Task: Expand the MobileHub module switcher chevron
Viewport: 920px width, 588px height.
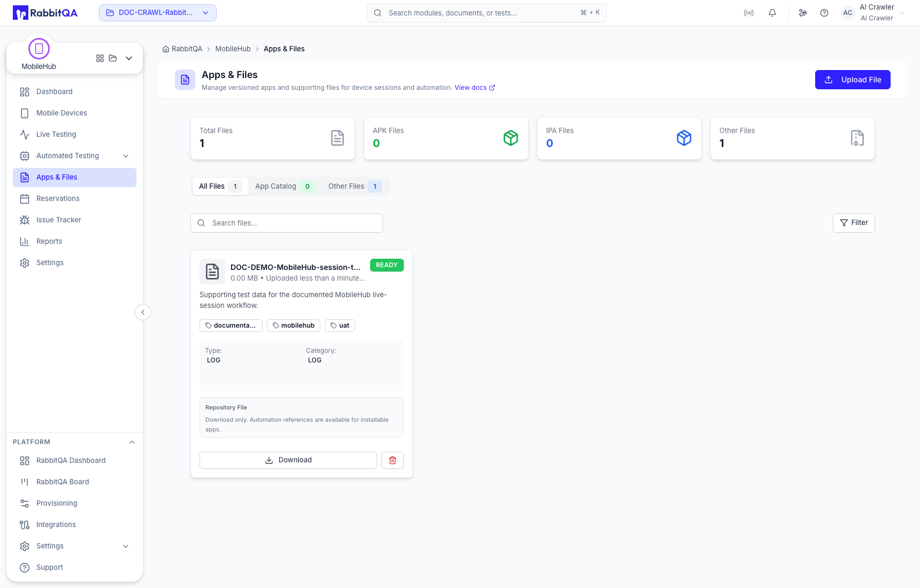Action: [129, 58]
